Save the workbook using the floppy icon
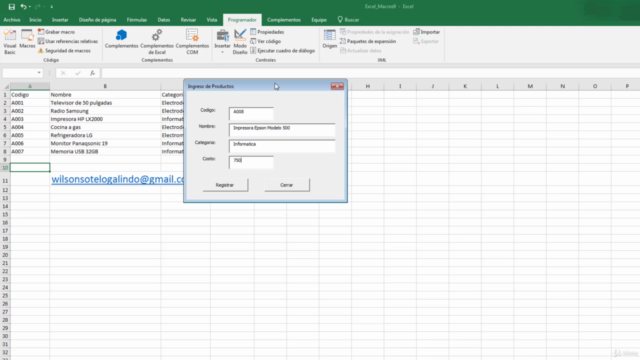This screenshot has height=360, width=640. pos(11,7)
